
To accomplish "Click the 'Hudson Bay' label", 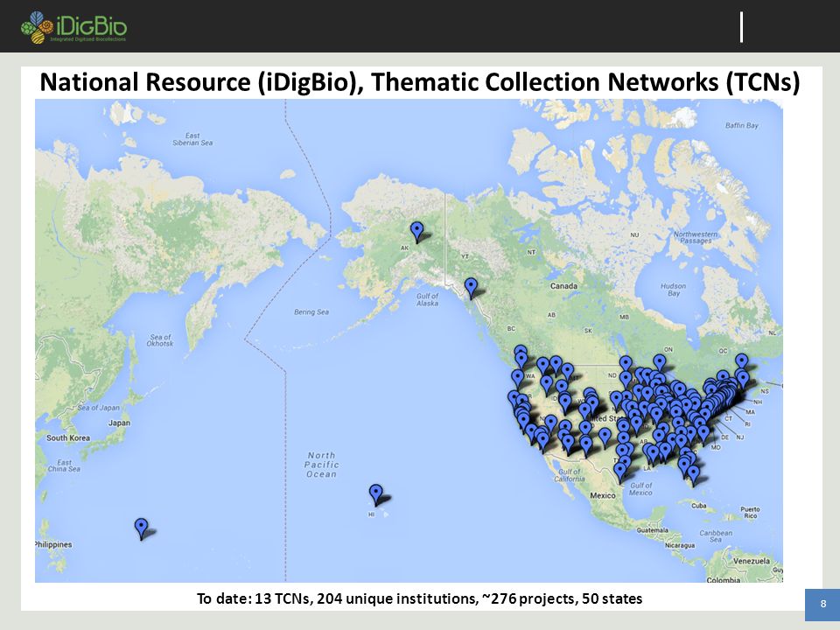I will (x=674, y=290).
